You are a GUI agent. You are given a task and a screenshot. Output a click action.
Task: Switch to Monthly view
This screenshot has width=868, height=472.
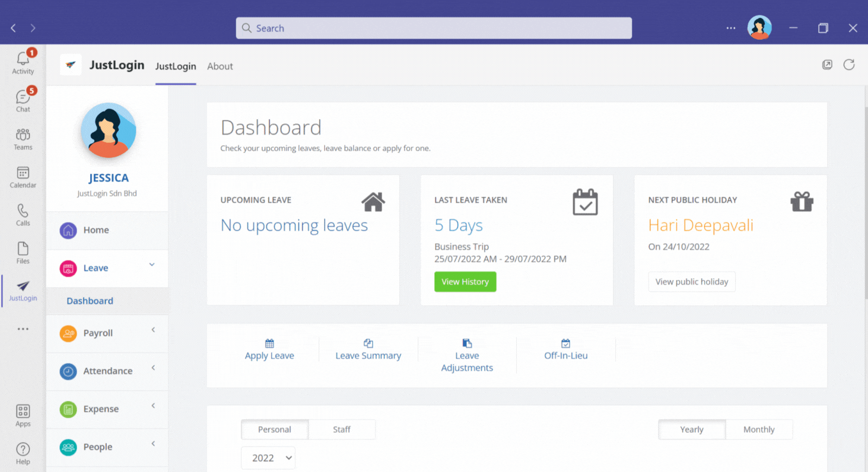click(759, 429)
